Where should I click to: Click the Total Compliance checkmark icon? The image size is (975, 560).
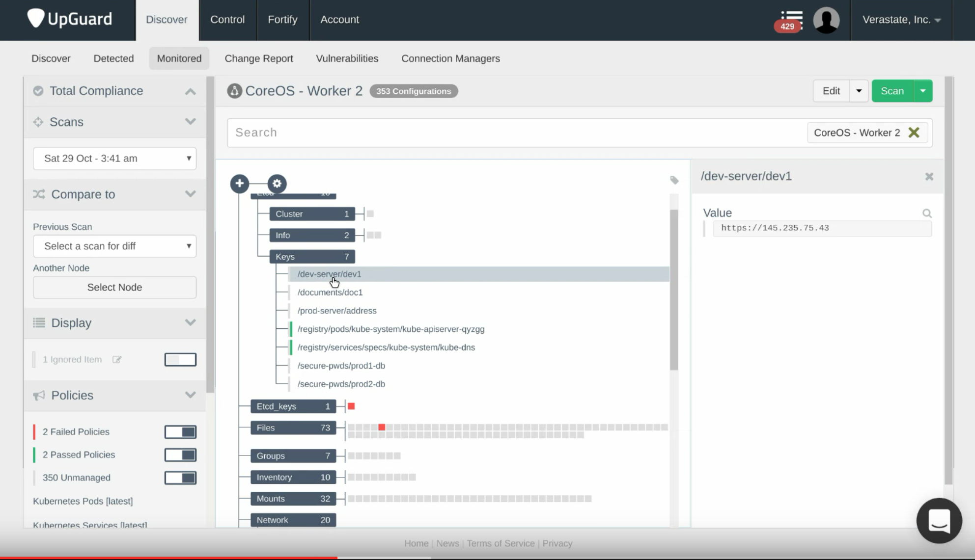(x=38, y=91)
